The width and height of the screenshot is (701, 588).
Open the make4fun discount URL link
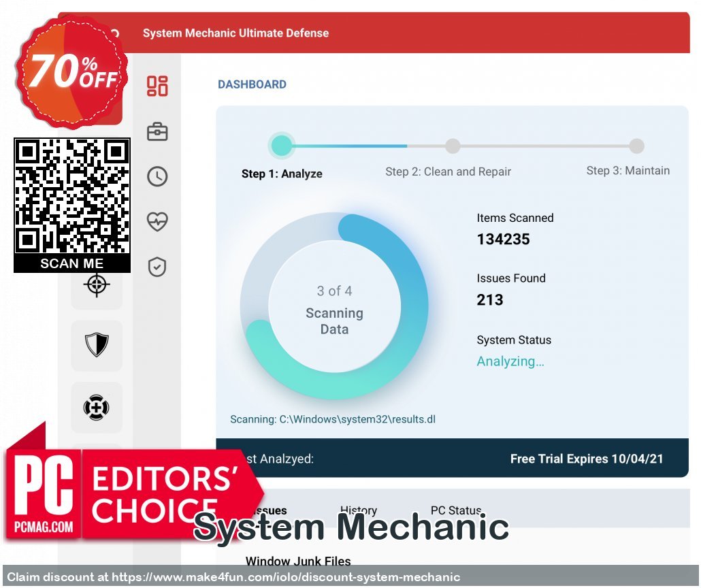tap(286, 577)
